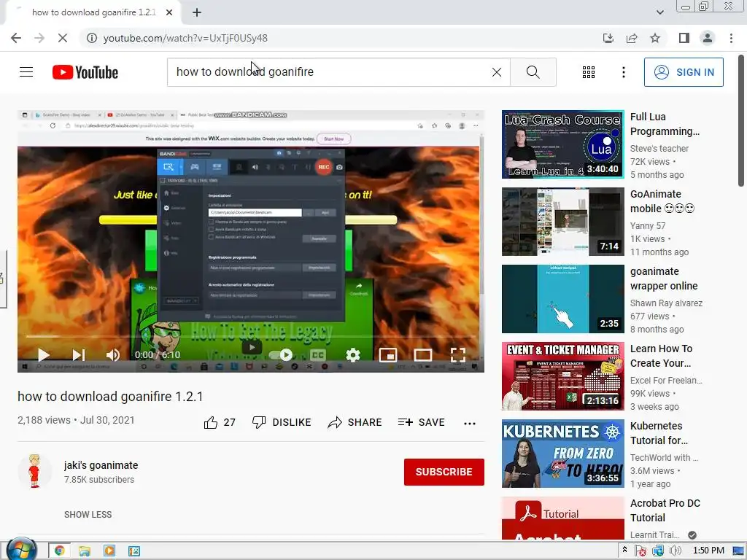Screen dimensions: 747x560
Task: Click the SIGN IN button
Action: [x=684, y=72]
